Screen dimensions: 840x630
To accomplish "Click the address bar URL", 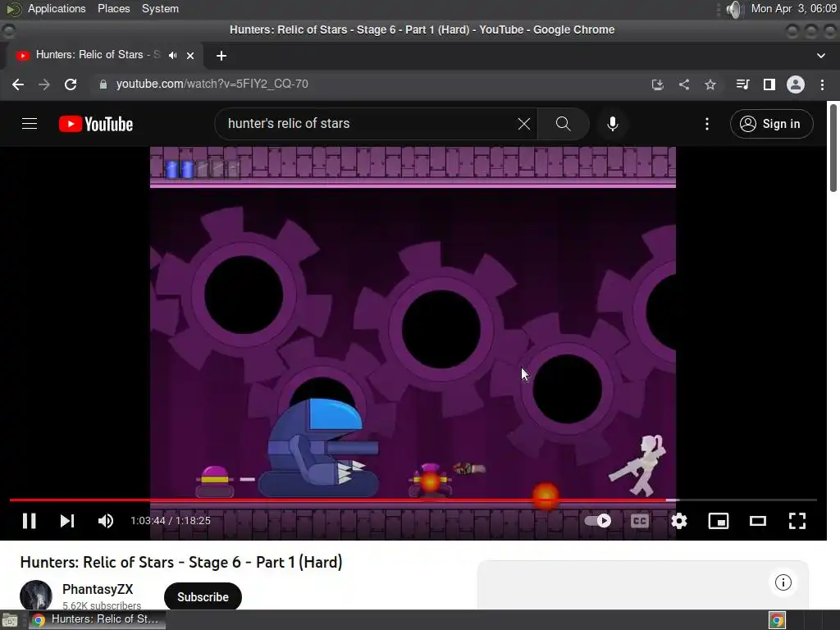I will coord(212,84).
